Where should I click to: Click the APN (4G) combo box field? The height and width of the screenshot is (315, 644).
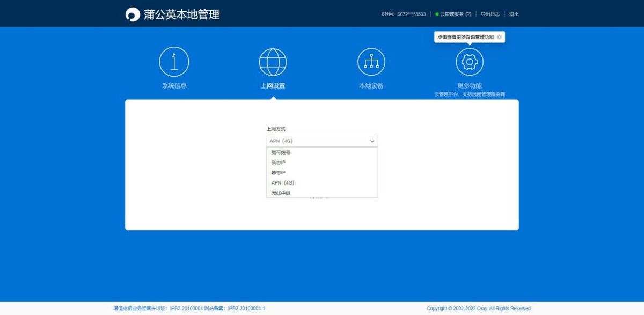point(322,141)
